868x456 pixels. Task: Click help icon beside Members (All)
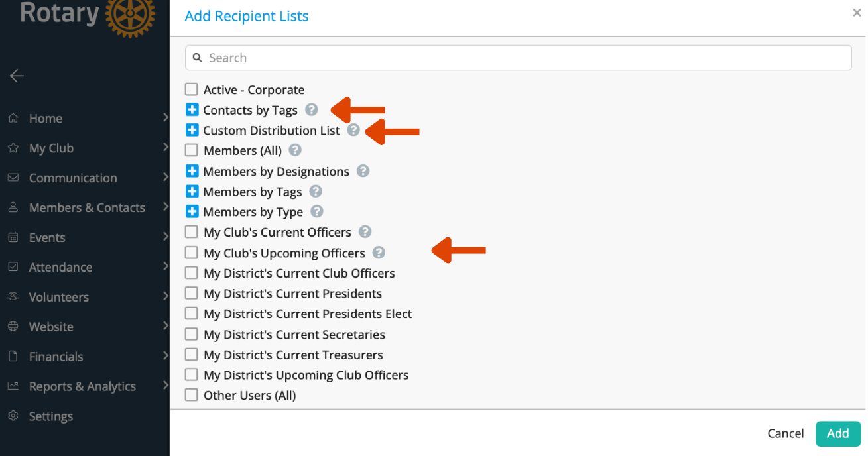click(296, 150)
